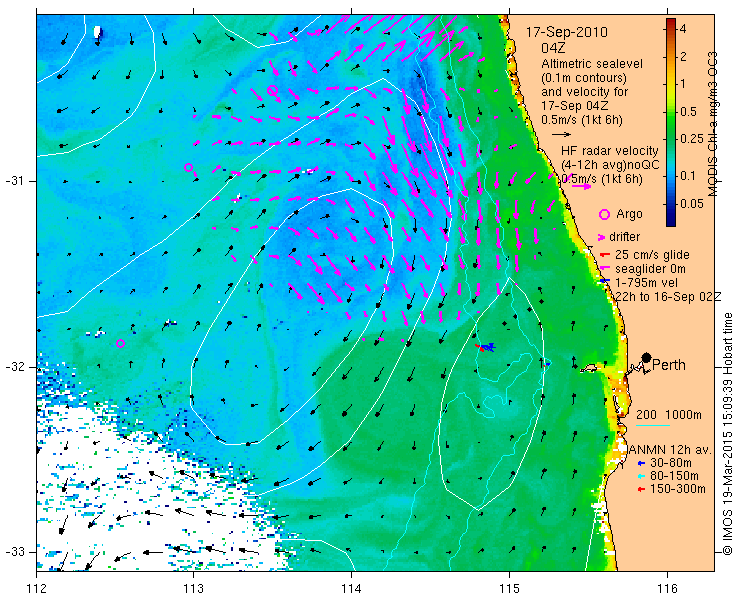This screenshot has width=740, height=600.
Task: Click the black Perth city dot
Action: click(647, 357)
